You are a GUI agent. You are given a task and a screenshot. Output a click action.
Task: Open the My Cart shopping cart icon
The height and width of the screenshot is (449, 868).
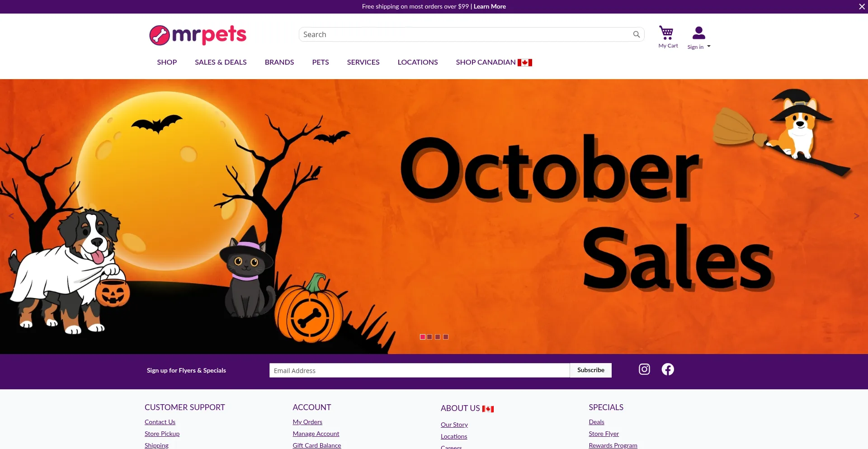pyautogui.click(x=666, y=33)
